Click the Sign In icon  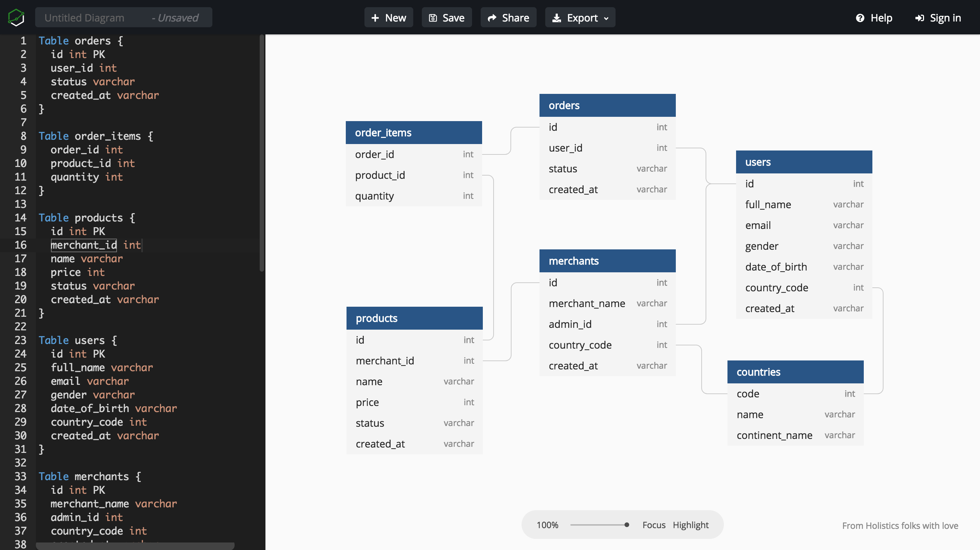(920, 18)
